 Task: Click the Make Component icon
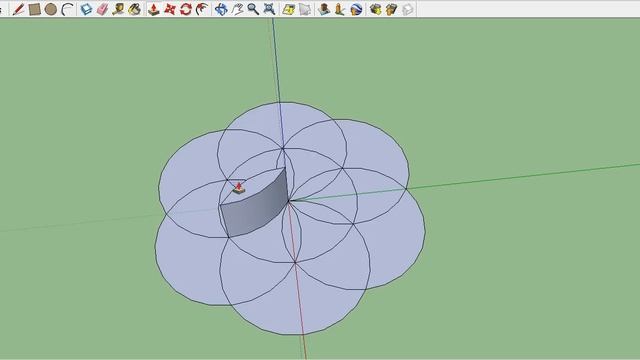click(x=86, y=9)
